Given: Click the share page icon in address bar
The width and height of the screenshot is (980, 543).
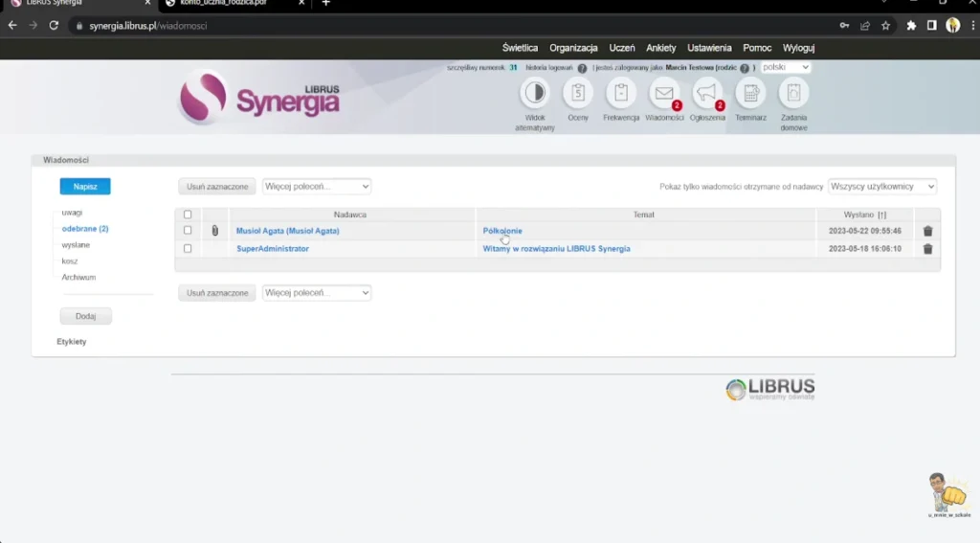Looking at the screenshot, I should (x=865, y=26).
